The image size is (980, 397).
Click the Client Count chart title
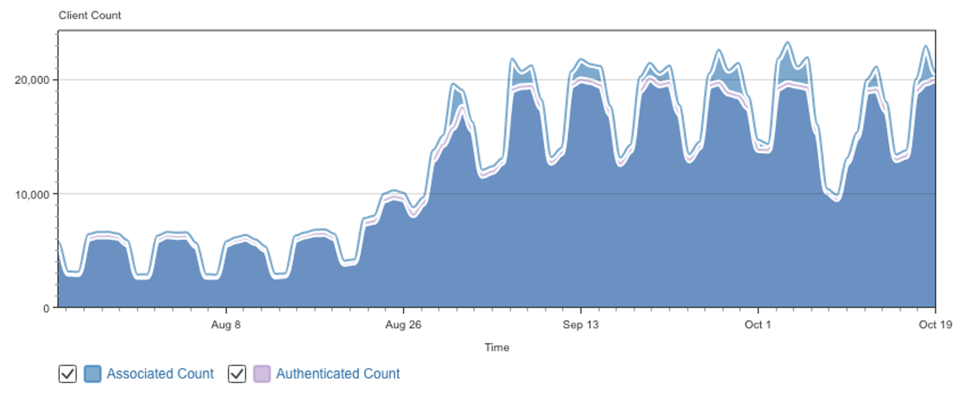90,15
